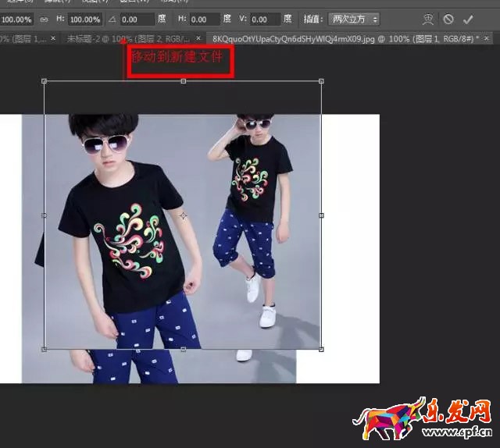The image size is (500, 448).
Task: Switch to warp mode icon
Action: [x=427, y=19]
